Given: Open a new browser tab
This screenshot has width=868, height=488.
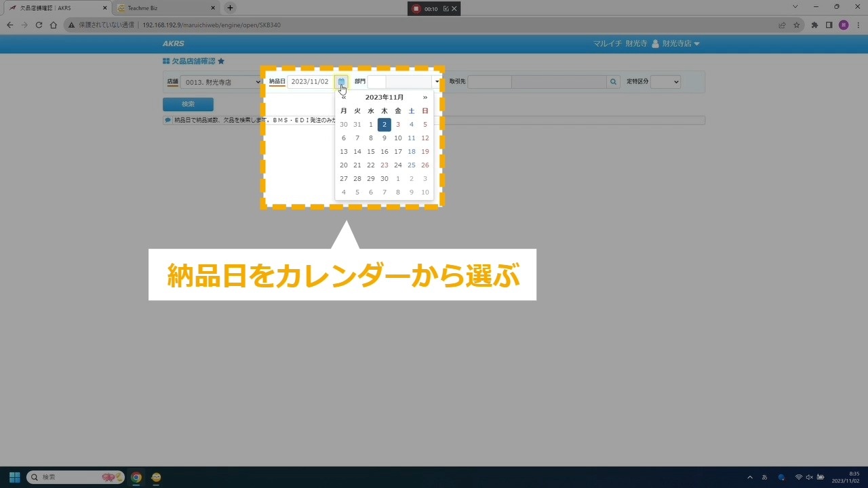Looking at the screenshot, I should point(230,8).
